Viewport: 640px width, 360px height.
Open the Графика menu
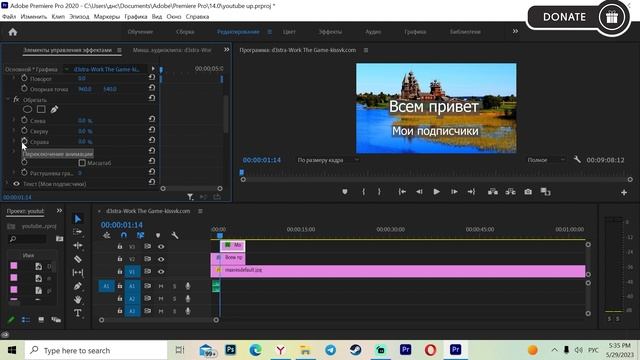(x=136, y=17)
